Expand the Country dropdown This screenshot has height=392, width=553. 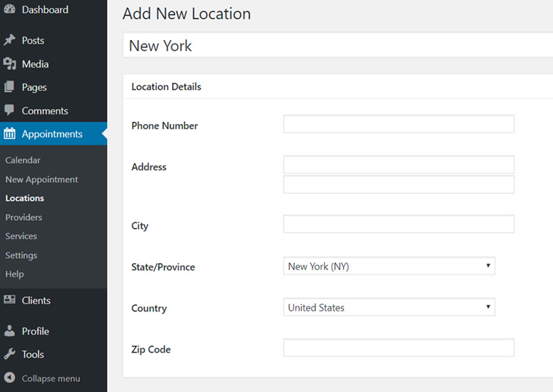point(389,307)
